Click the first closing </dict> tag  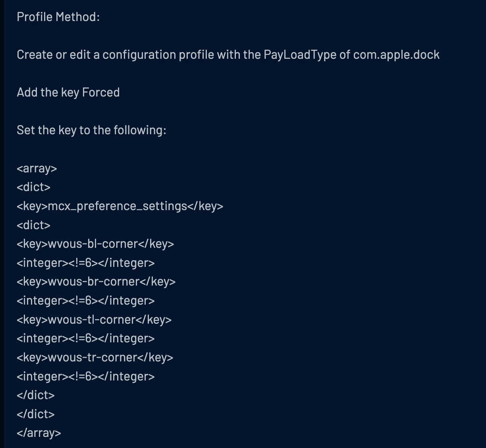pos(36,395)
